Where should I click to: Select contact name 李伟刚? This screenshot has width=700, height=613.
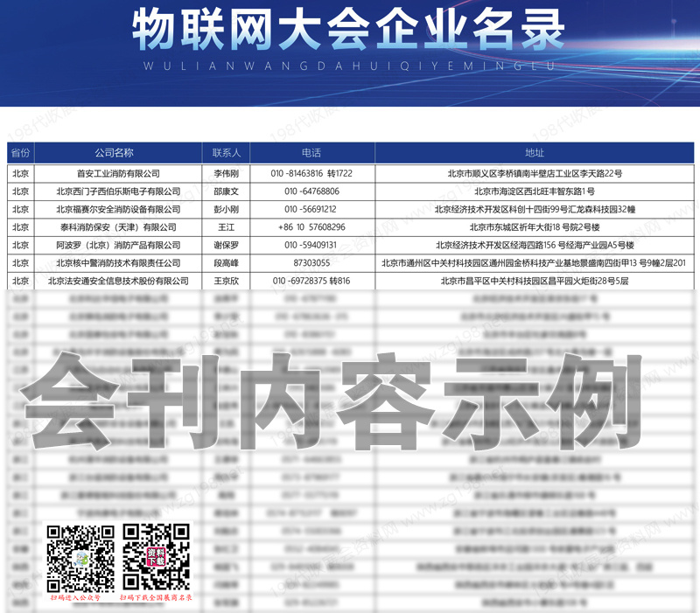(x=227, y=173)
